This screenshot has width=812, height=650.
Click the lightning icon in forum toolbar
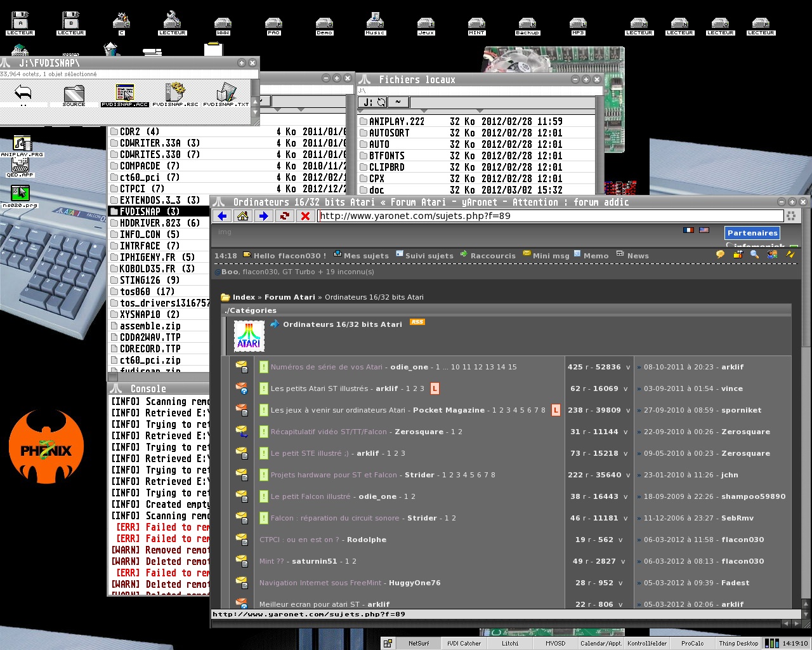790,254
